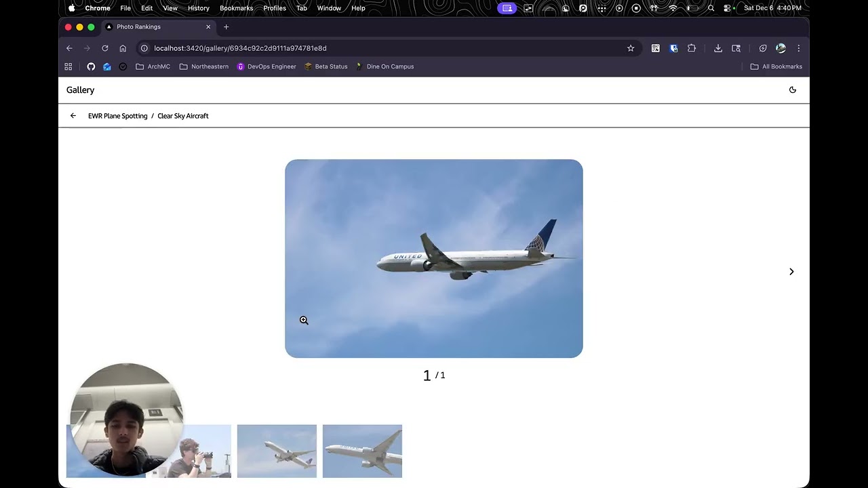This screenshot has height=488, width=868.
Task: Open the History menu
Action: click(x=199, y=8)
